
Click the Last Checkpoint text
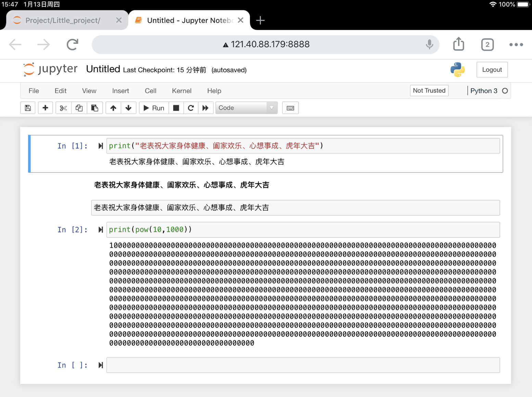coord(165,70)
